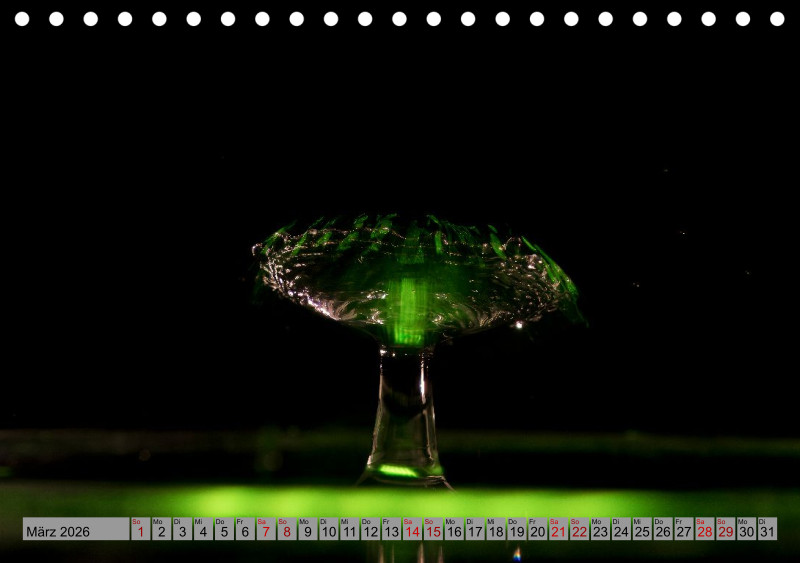
Task: Choose Friday 27 date cell
Action: 683,530
